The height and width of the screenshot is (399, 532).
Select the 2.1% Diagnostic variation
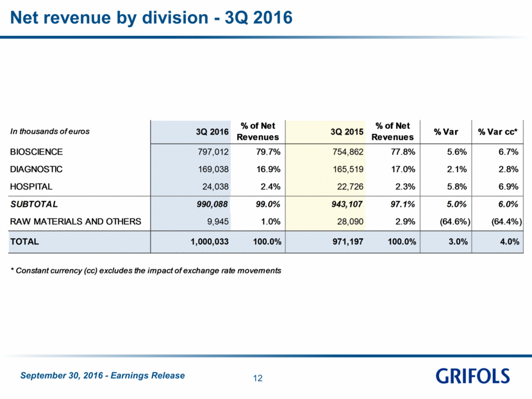pos(457,169)
